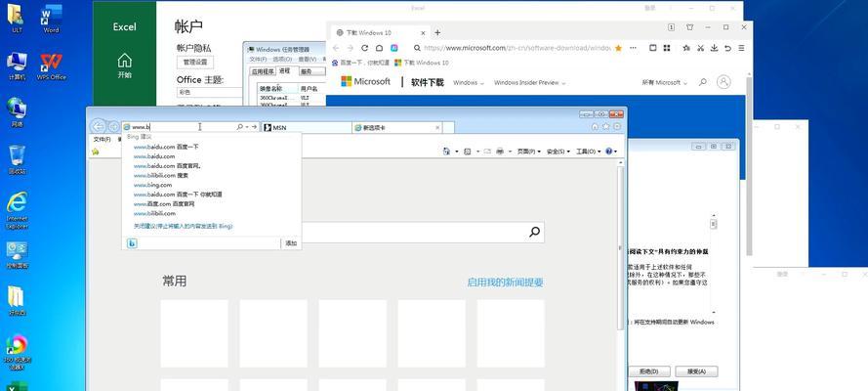Viewport: 868px width, 391px height.
Task: Click the scissors screenshot icon in 360 browser
Action: (700, 48)
